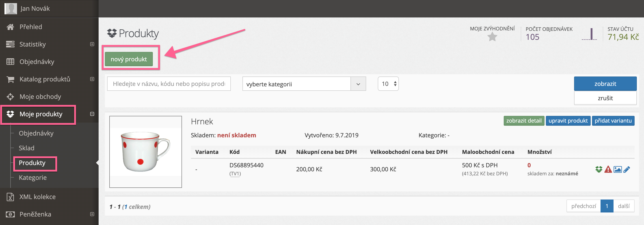Go to 'předchozí' pagination page

tap(583, 206)
